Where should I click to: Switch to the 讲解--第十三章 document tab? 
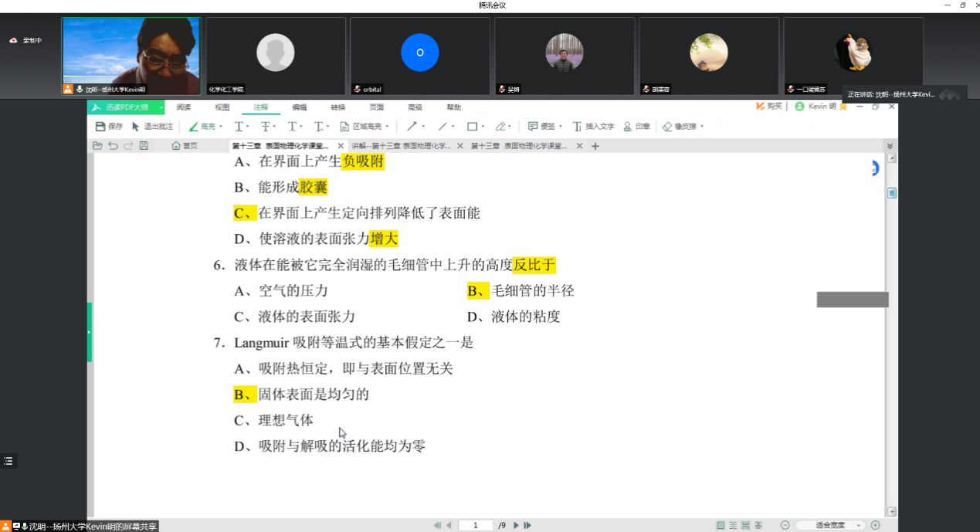(x=400, y=145)
